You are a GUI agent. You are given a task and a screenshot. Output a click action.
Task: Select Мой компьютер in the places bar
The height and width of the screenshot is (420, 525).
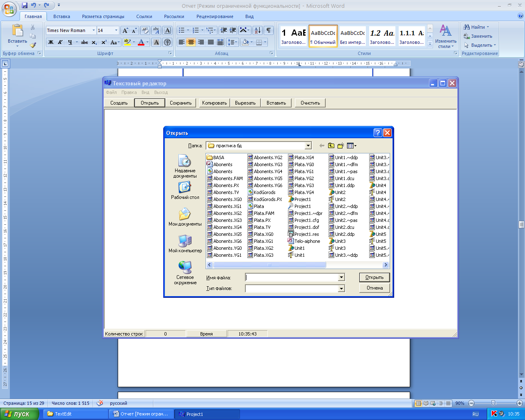pos(185,244)
